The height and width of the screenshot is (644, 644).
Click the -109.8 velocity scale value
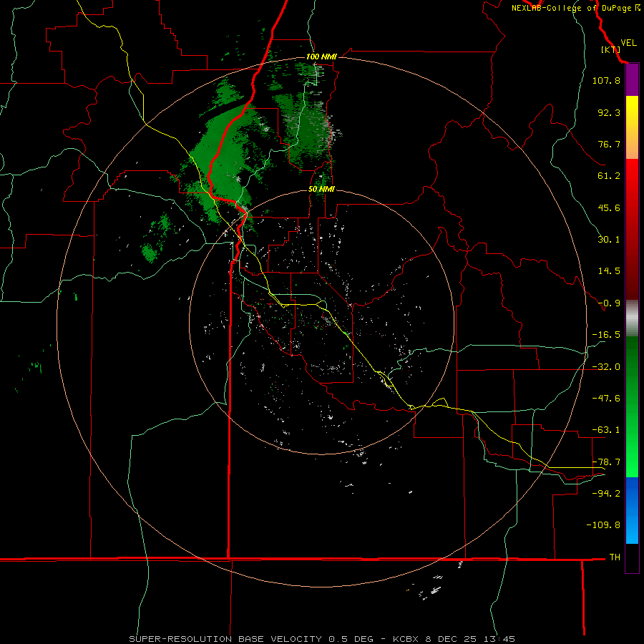[x=603, y=525]
